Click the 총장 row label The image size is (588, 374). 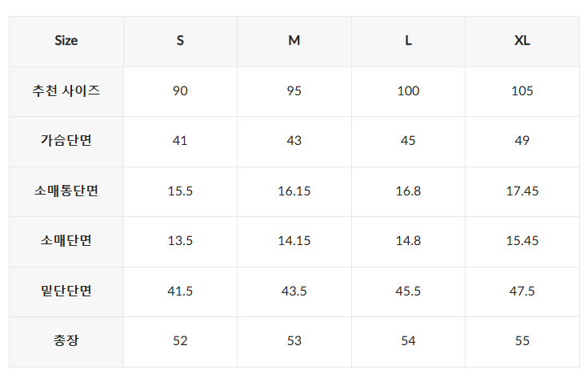point(66,341)
